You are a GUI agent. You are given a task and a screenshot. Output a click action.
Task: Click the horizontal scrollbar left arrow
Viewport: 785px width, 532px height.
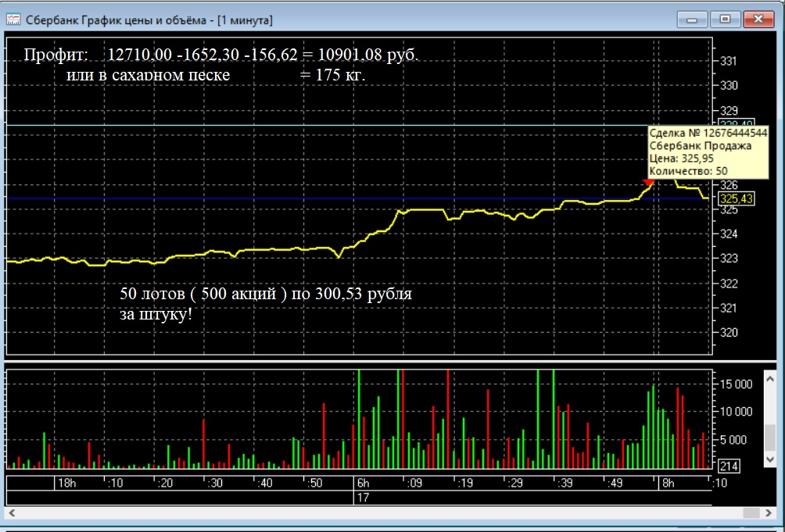pyautogui.click(x=12, y=513)
